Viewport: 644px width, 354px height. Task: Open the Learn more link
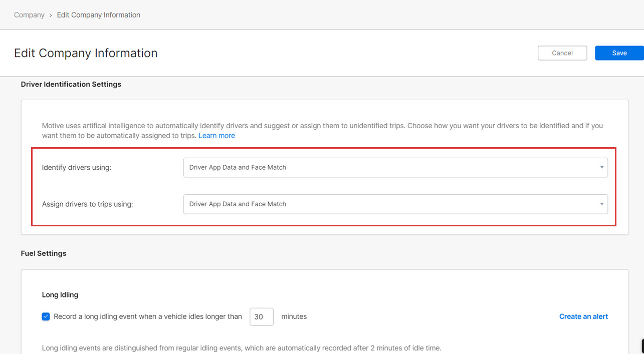(x=217, y=136)
